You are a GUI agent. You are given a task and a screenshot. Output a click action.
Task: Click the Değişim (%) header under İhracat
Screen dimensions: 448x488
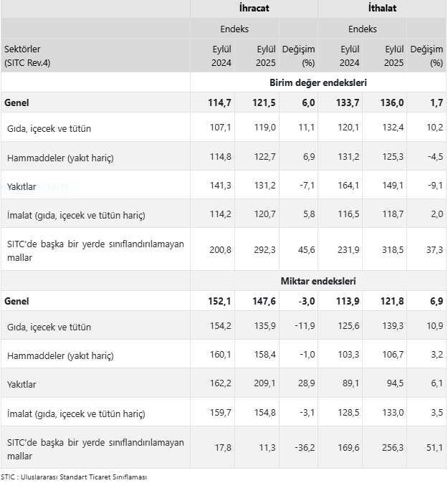coord(298,56)
